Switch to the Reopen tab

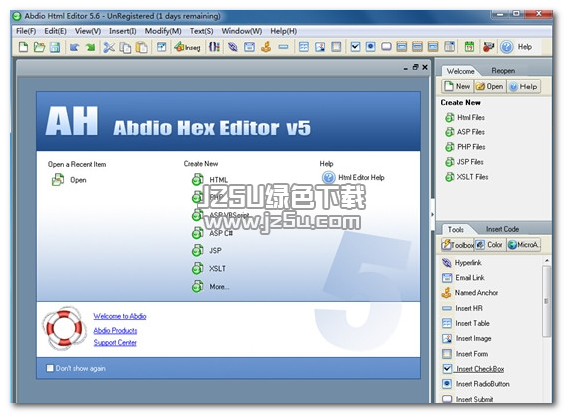[x=503, y=71]
